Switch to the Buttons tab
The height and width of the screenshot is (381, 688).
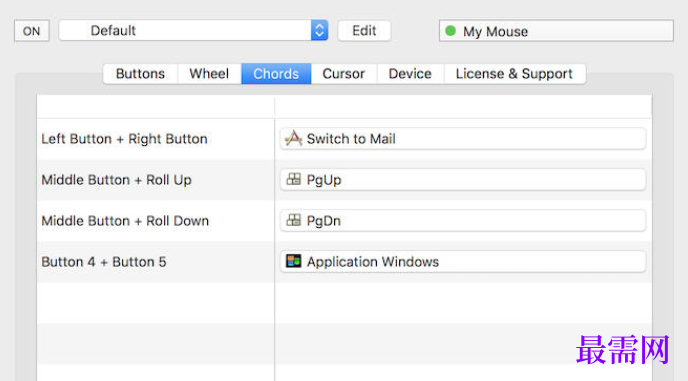pyautogui.click(x=140, y=74)
